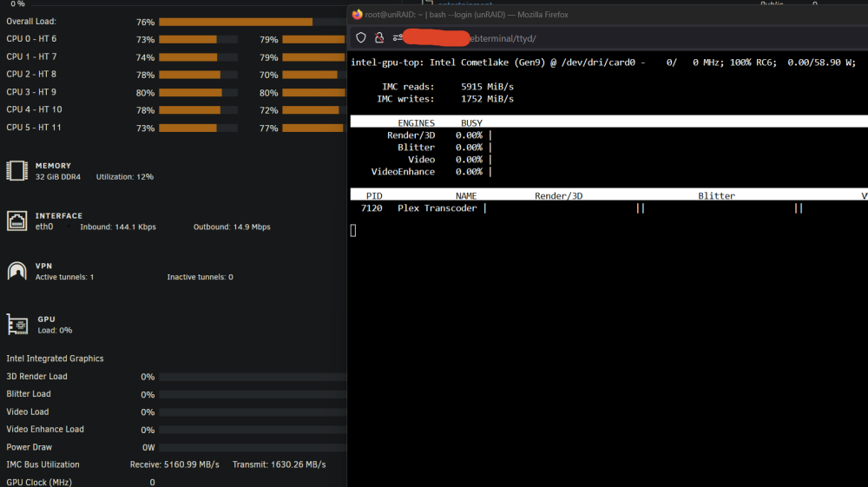Click the VPN tunnel icon
The height and width of the screenshot is (487, 868).
point(16,271)
